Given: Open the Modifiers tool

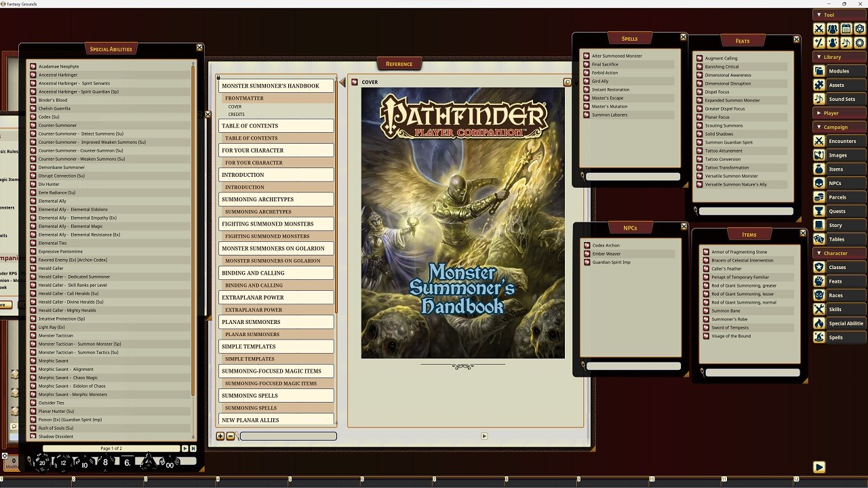Looking at the screenshot, I should 819,42.
